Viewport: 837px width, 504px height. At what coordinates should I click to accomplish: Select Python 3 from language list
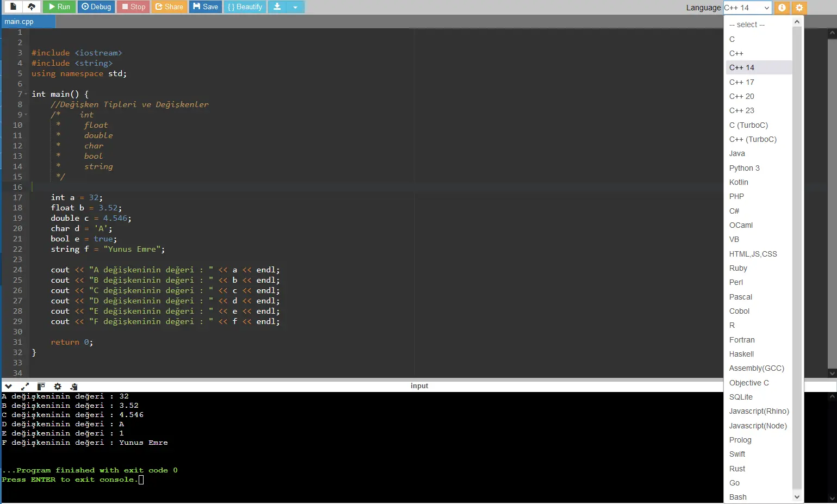tap(744, 168)
